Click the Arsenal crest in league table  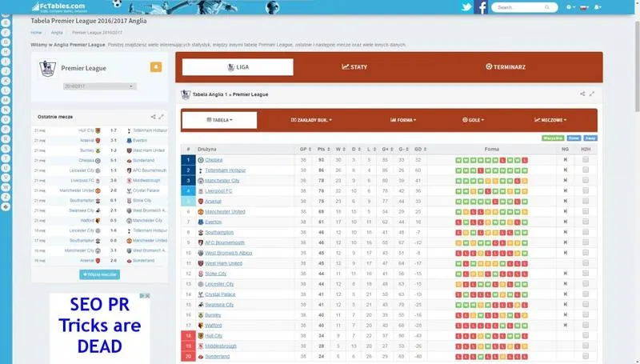[x=201, y=201]
